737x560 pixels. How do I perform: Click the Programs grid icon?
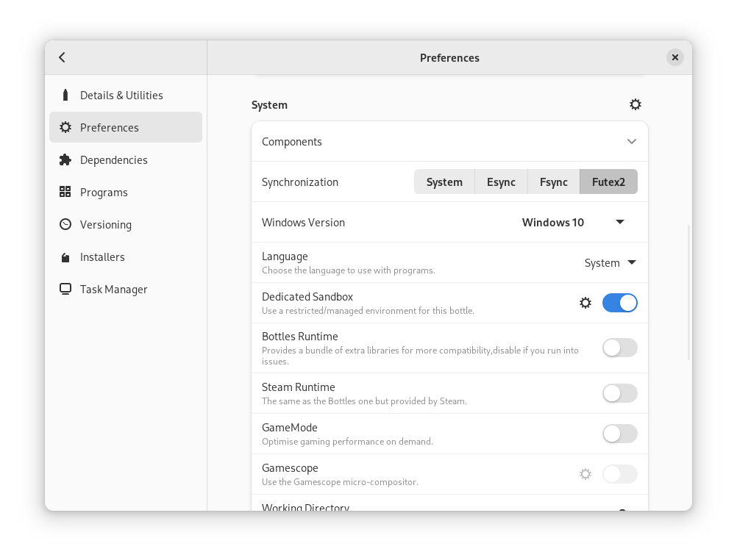click(65, 192)
